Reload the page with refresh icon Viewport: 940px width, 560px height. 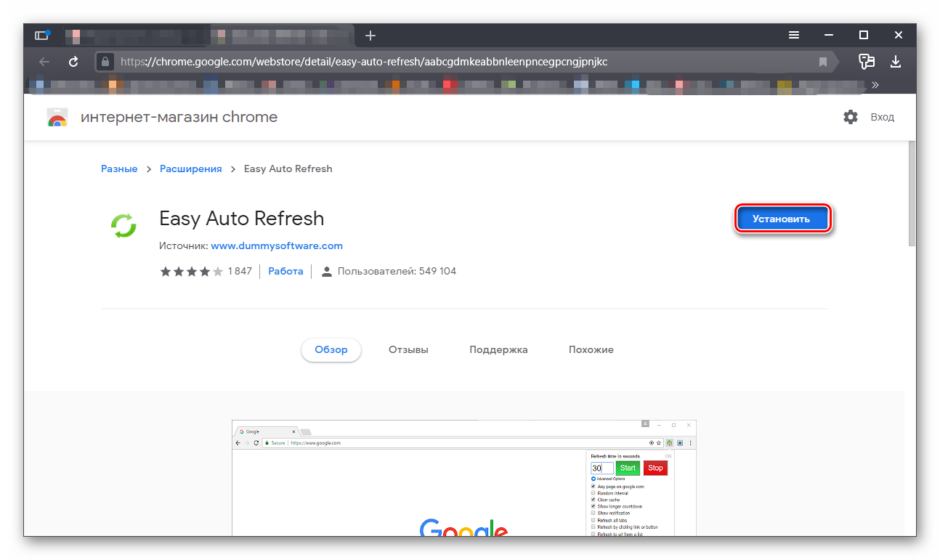tap(73, 62)
